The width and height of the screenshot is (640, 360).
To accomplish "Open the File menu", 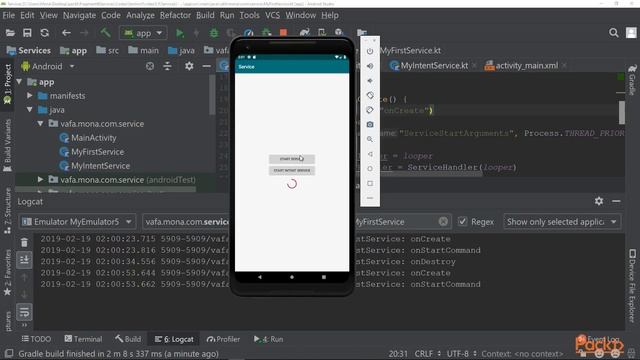I will coord(8,15).
